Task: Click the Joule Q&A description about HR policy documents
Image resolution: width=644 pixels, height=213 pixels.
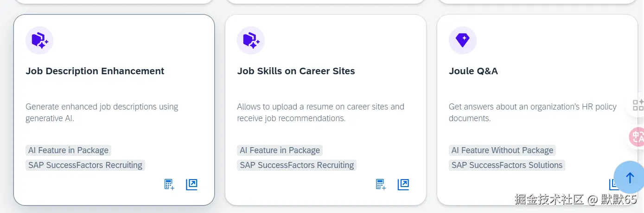Action: 532,112
